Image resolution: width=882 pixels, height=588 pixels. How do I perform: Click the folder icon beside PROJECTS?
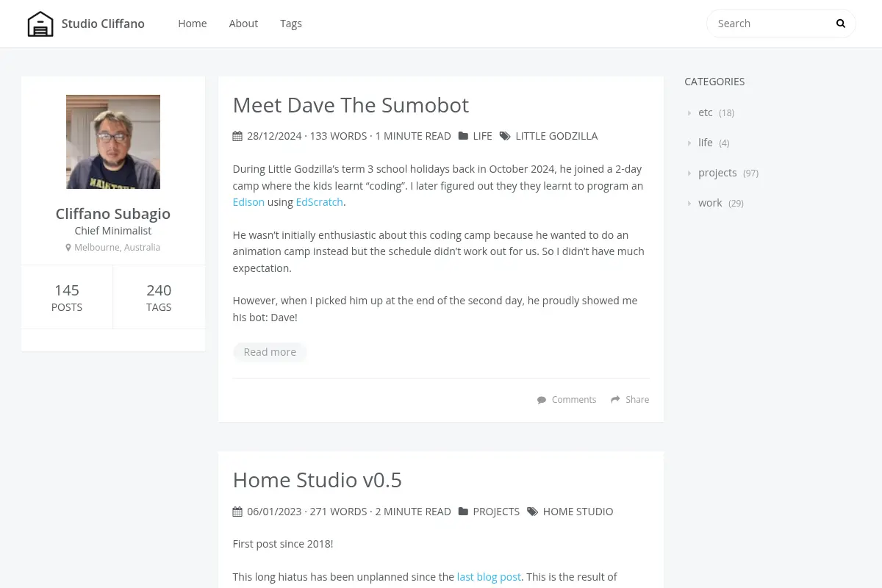(463, 512)
